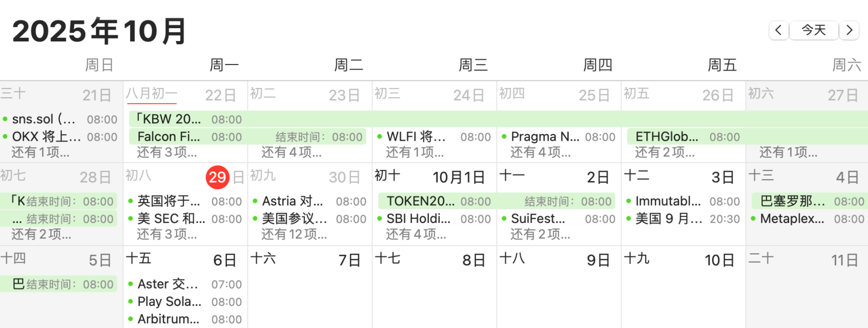Show 还有2项 more events on 28日
Viewport: 868px width, 328px height.
coord(42,235)
